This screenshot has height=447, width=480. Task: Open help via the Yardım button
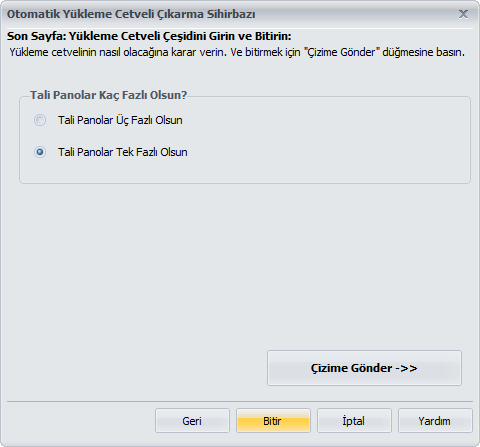click(435, 421)
